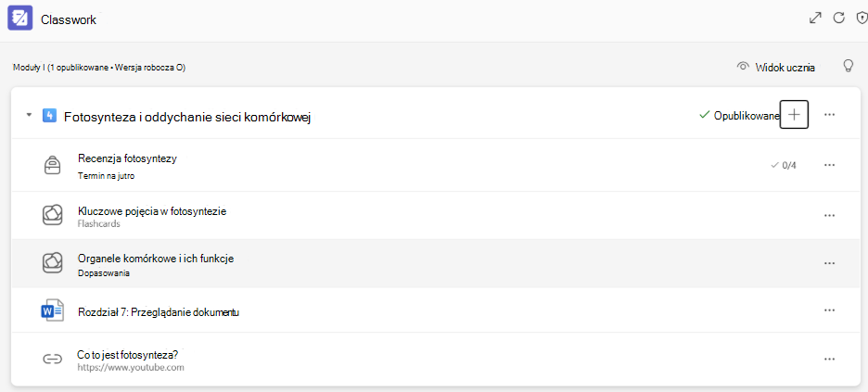868x392 pixels.
Task: Click the shield privacy icon
Action: coord(862,19)
